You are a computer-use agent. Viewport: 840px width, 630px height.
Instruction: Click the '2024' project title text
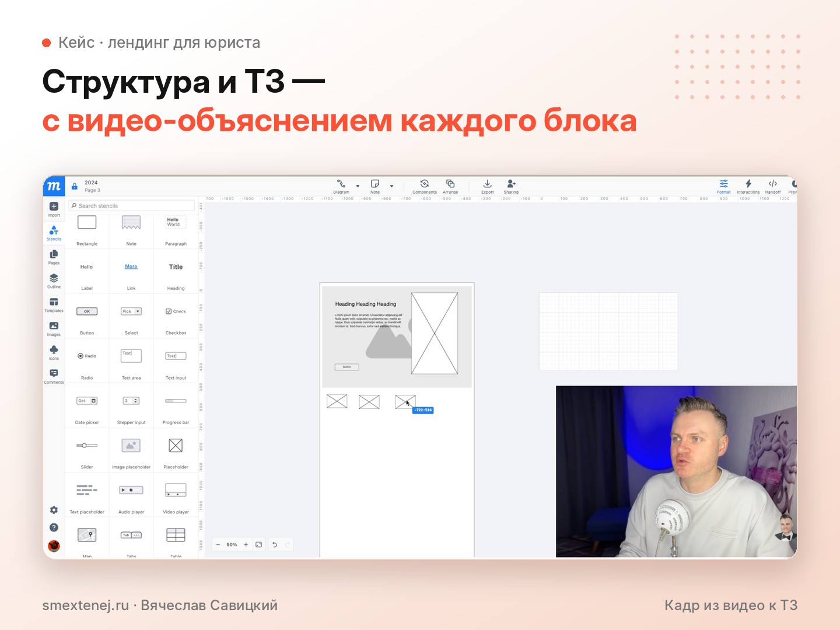pyautogui.click(x=91, y=183)
